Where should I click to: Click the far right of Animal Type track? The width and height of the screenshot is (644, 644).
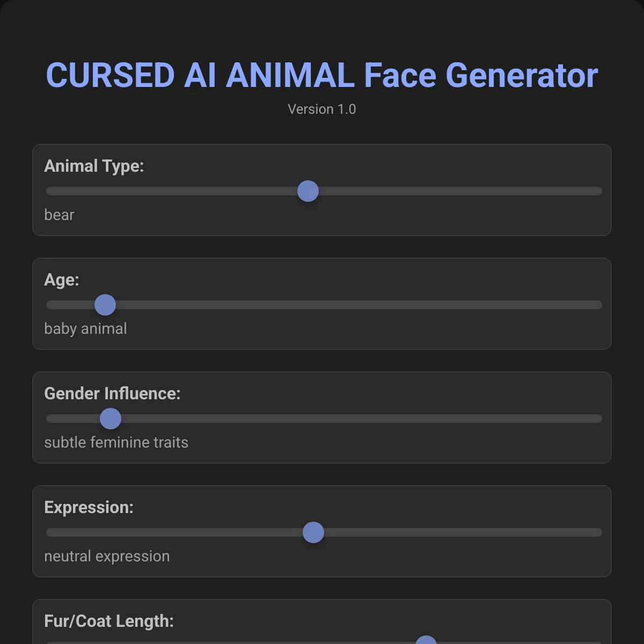tap(596, 191)
